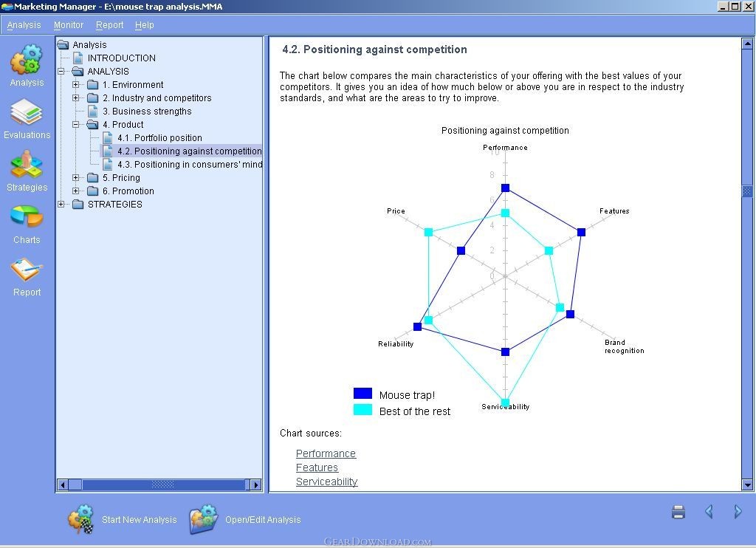The width and height of the screenshot is (756, 548).
Task: Open the Report clipboard sidebar icon
Action: coord(27,269)
